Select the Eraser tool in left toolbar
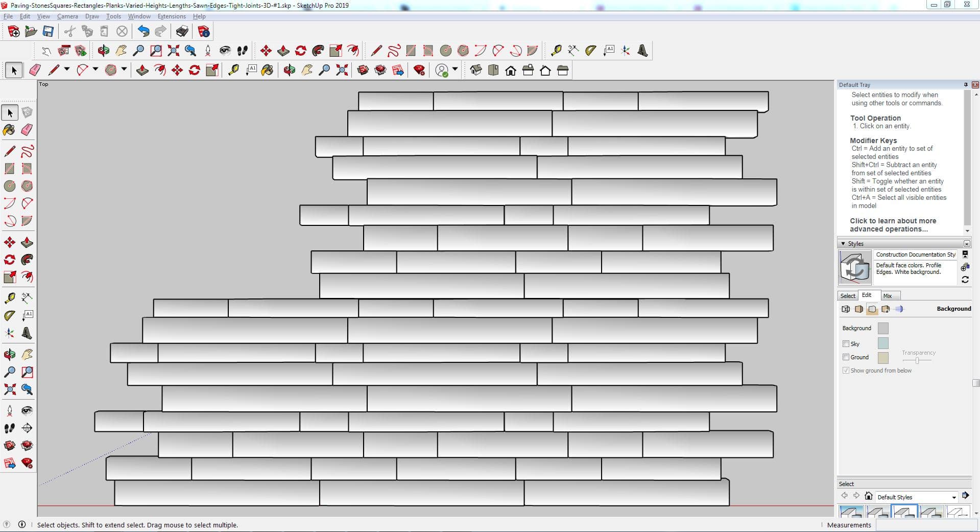Screen dimensions: 980x532 click(x=27, y=130)
